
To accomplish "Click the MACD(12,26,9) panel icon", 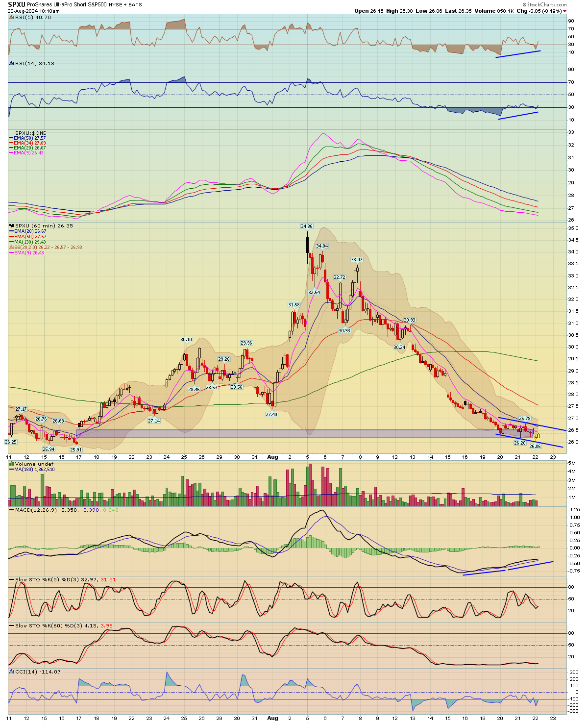I will coord(12,510).
